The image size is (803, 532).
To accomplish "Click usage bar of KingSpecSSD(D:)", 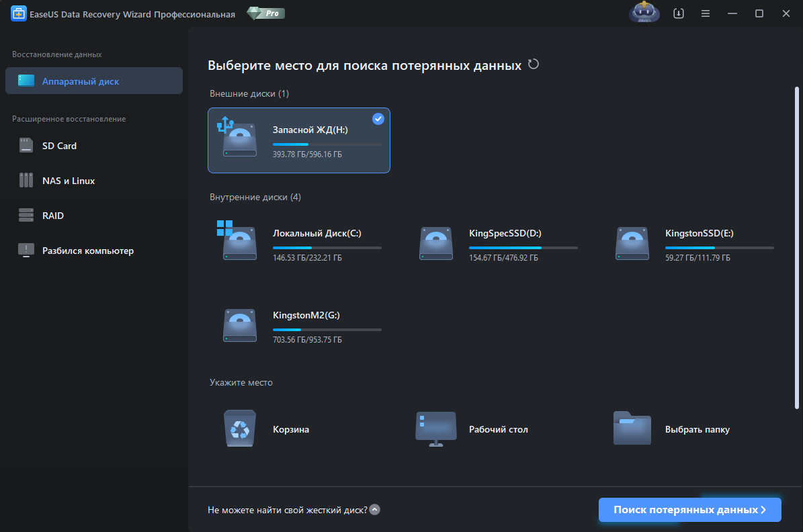I will click(x=523, y=248).
